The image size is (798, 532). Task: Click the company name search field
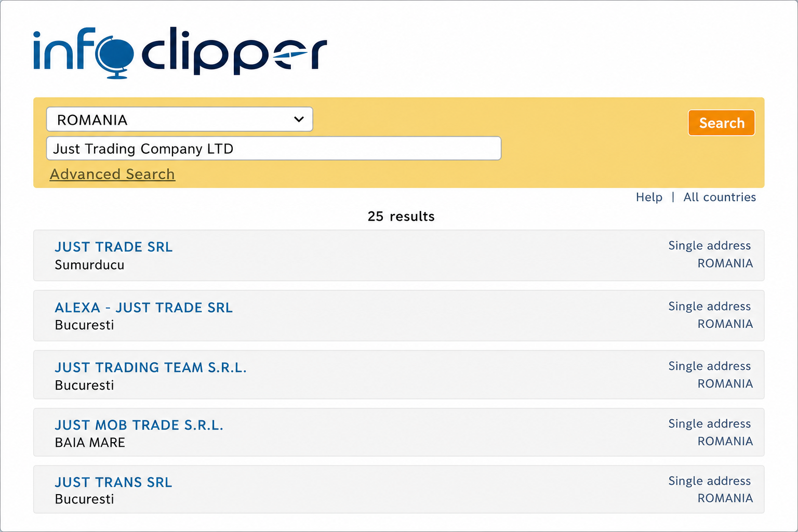pos(274,149)
